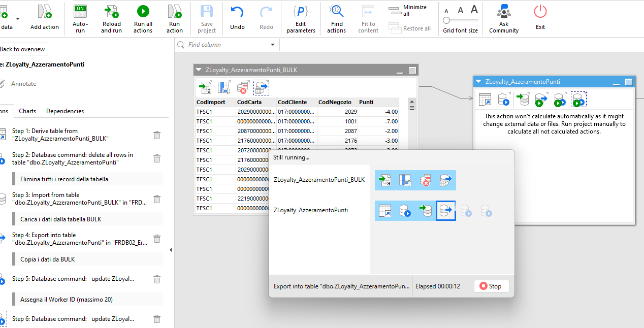Viewport: 644px width, 328px height.
Task: Click the highlighted export icon in the Still running dialog
Action: point(446,211)
